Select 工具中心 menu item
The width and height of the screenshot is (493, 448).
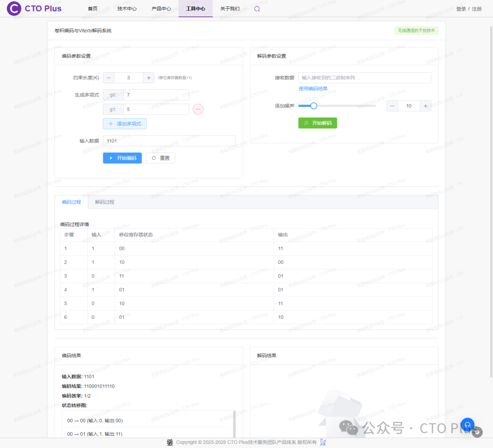point(195,9)
